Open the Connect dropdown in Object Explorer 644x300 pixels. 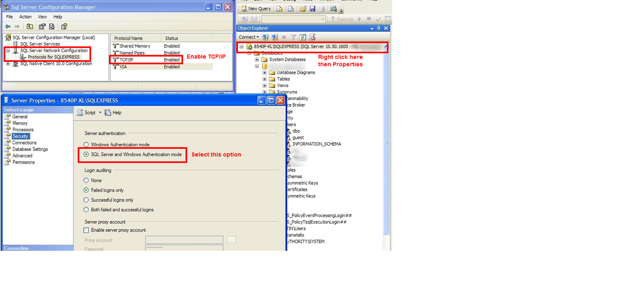tap(249, 37)
